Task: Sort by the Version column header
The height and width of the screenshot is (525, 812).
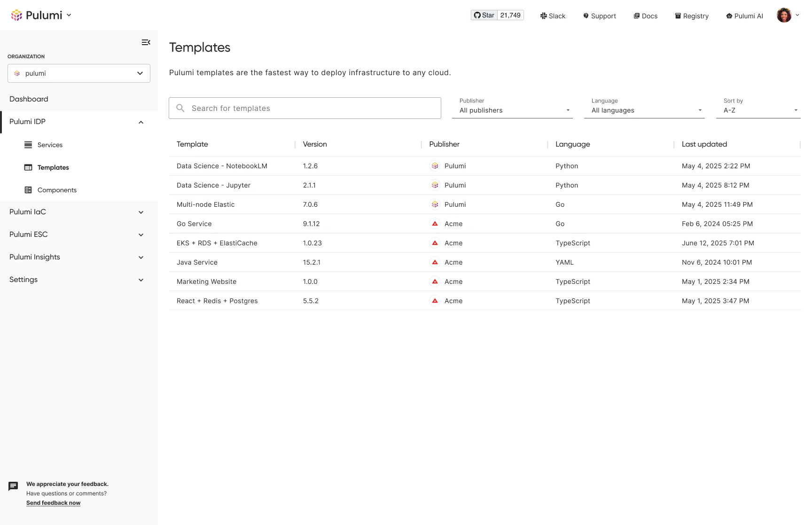Action: click(315, 144)
